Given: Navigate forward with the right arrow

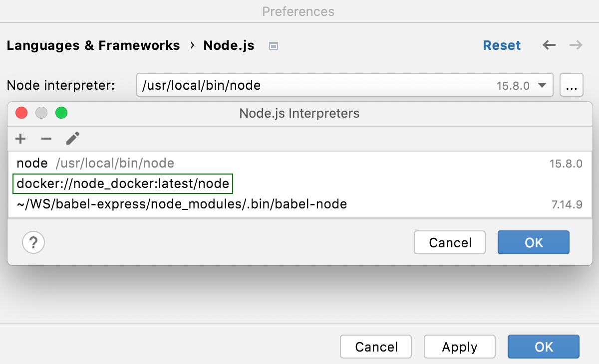Looking at the screenshot, I should (x=575, y=45).
